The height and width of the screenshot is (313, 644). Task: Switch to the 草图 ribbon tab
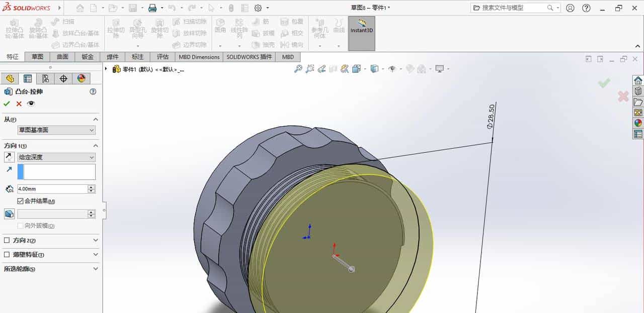37,57
